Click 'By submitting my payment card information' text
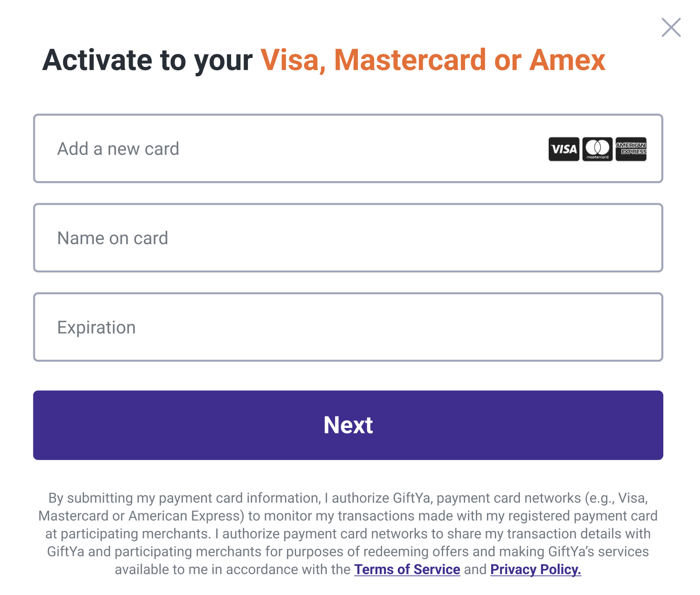The width and height of the screenshot is (700, 595). click(184, 498)
